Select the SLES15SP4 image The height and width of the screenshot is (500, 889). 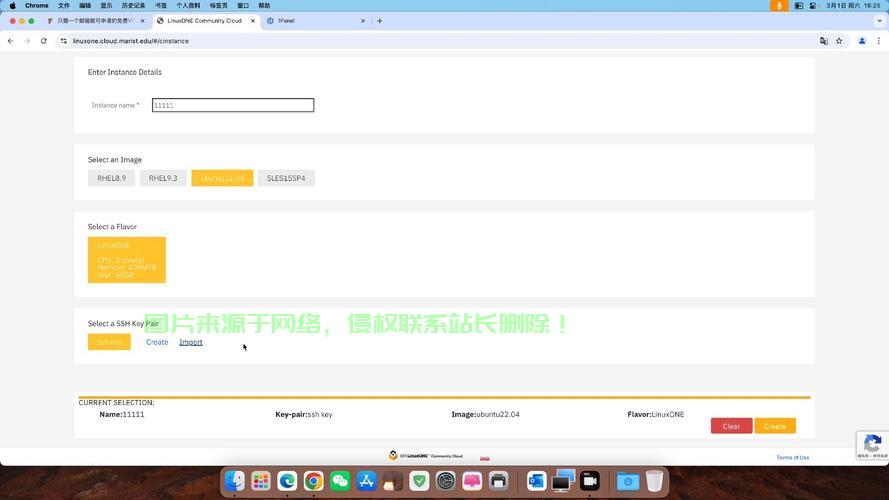[286, 178]
